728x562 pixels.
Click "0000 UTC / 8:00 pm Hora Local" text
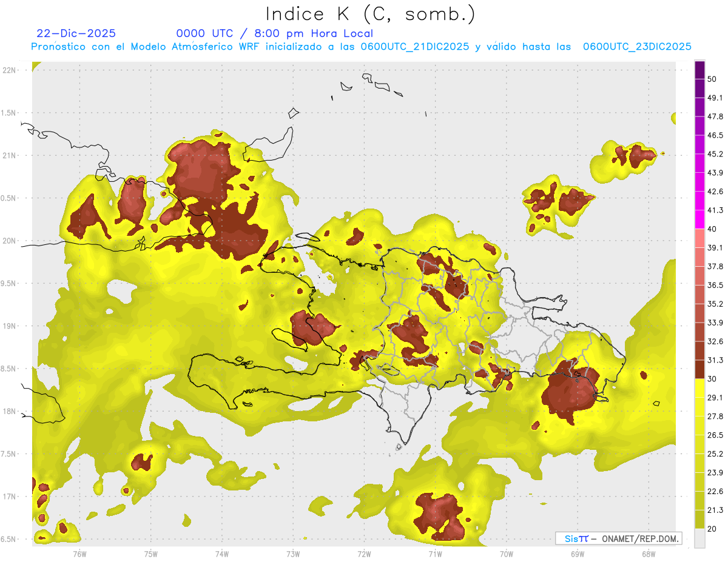(275, 33)
